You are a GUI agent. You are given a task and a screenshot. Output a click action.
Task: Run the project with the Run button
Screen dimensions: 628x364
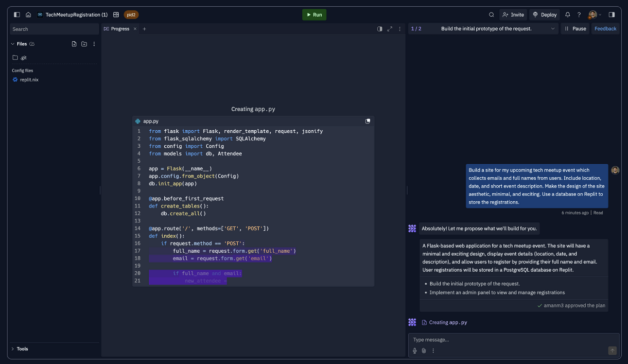coord(314,15)
